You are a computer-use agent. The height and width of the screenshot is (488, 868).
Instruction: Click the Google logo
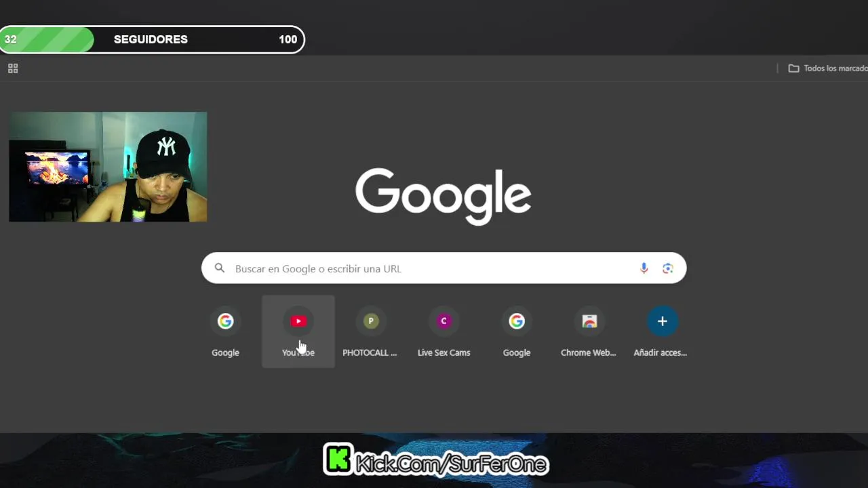(x=443, y=196)
